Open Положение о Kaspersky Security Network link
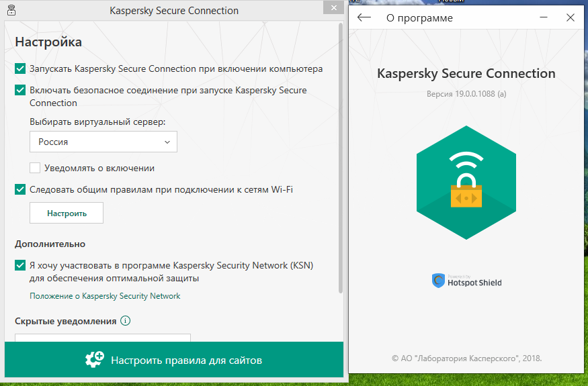This screenshot has width=588, height=386. (x=105, y=296)
